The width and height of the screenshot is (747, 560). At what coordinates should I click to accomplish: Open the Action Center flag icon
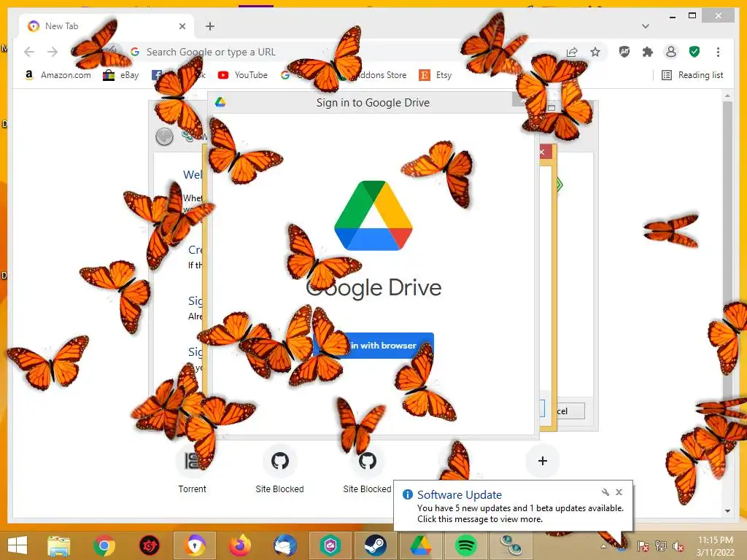[643, 547]
